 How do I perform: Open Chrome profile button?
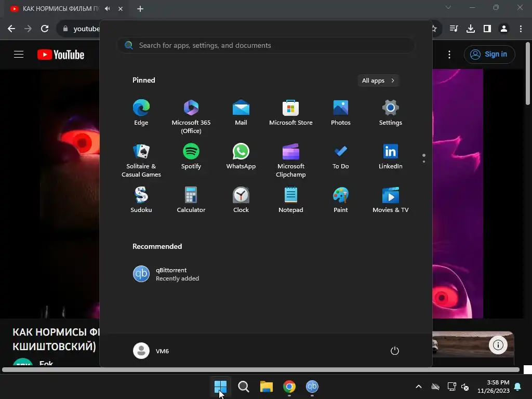coord(504,29)
